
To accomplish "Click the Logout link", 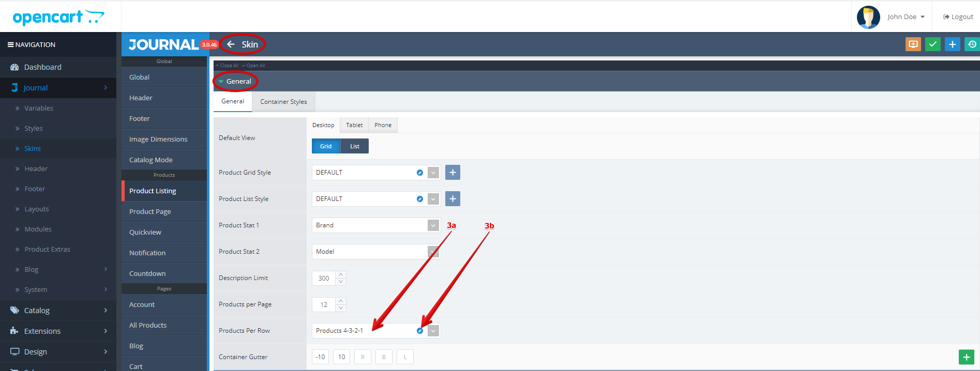I will click(958, 17).
